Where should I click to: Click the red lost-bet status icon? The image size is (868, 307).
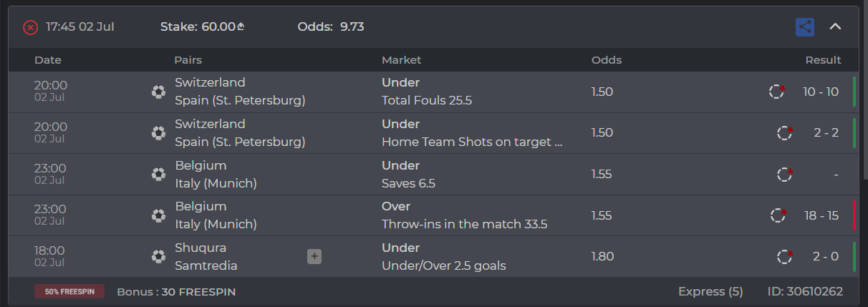click(x=30, y=27)
